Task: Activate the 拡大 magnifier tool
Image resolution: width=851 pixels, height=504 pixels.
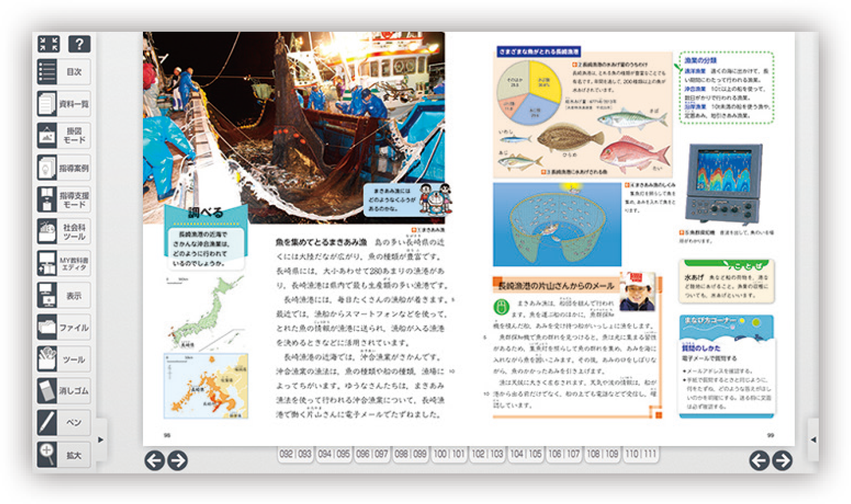Action: point(64,454)
